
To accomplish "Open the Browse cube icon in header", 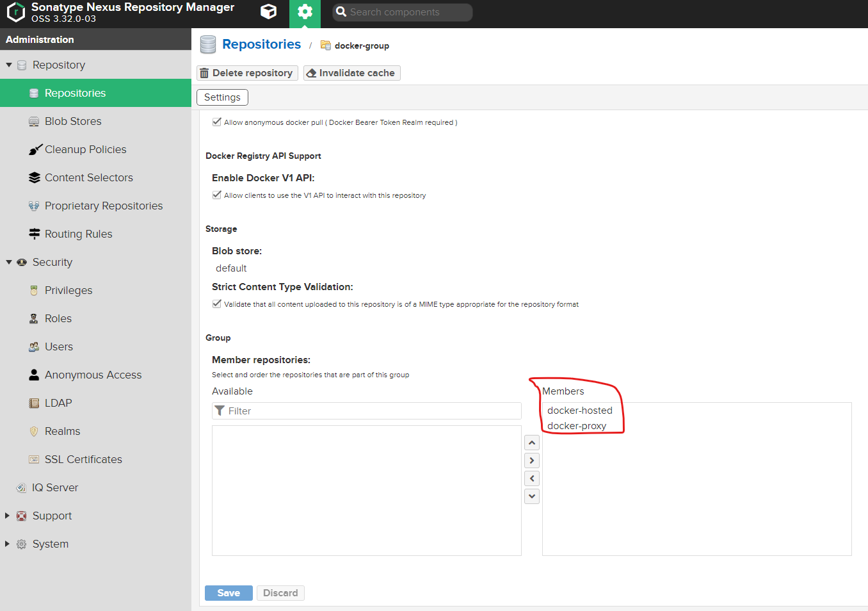I will 269,12.
